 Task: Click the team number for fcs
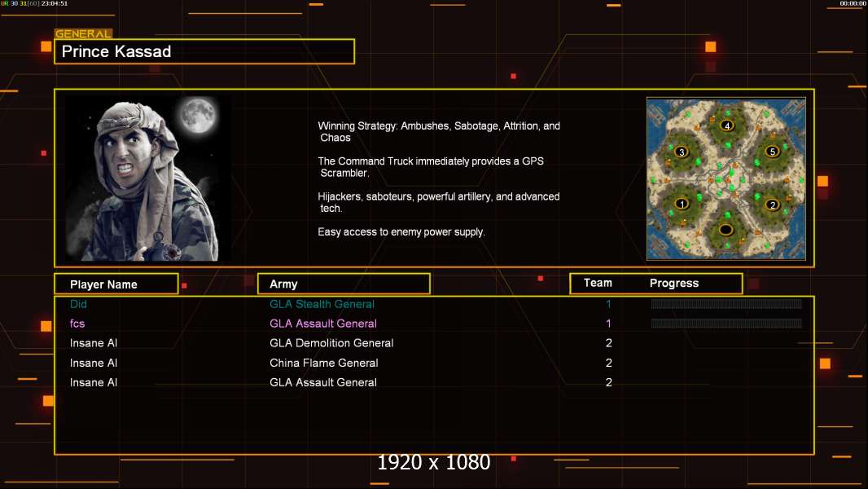pyautogui.click(x=608, y=324)
